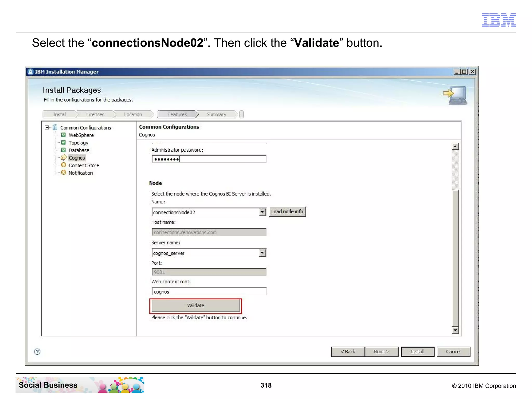
Task: Collapse the Common Configurations tree node
Action: point(47,127)
